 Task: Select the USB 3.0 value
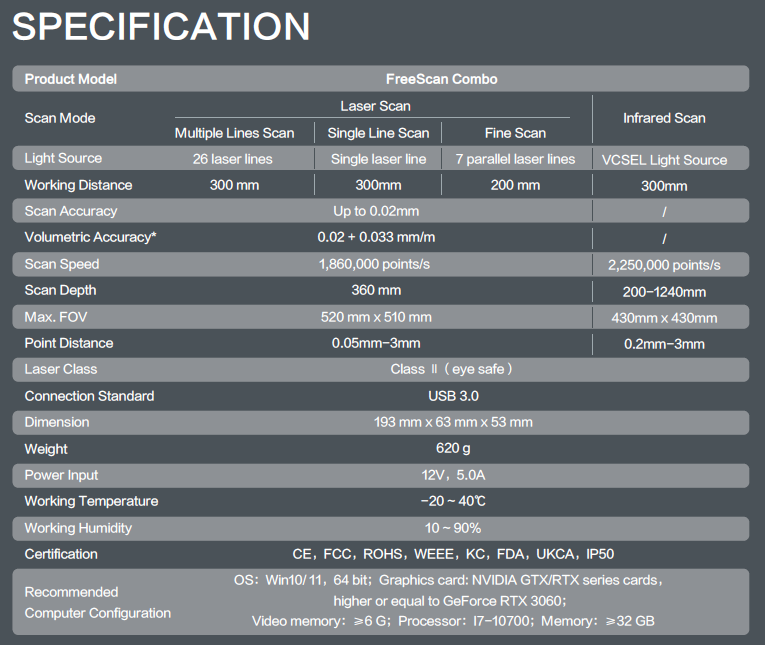click(x=453, y=396)
